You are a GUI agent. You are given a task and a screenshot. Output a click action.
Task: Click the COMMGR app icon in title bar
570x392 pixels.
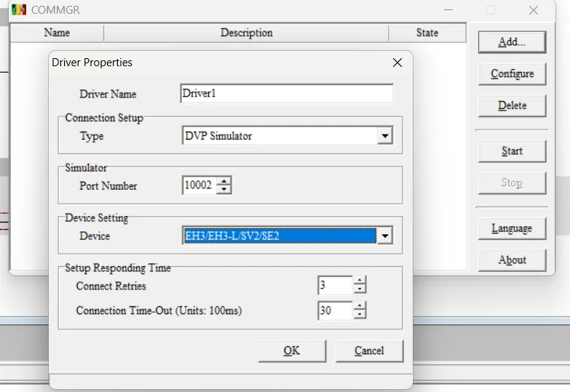tap(19, 9)
